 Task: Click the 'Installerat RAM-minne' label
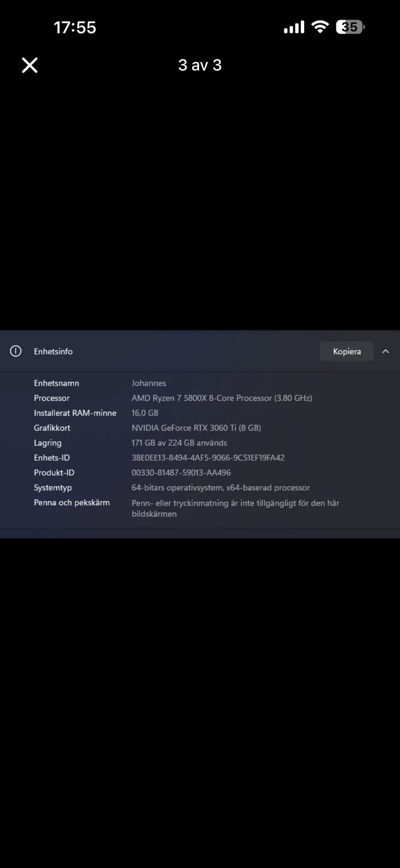(75, 413)
